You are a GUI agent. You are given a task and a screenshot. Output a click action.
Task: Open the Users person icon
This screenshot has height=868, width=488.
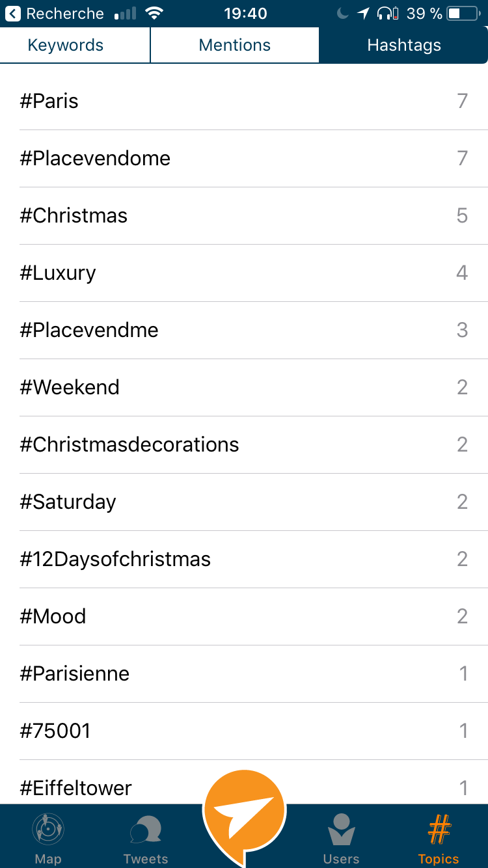[341, 830]
